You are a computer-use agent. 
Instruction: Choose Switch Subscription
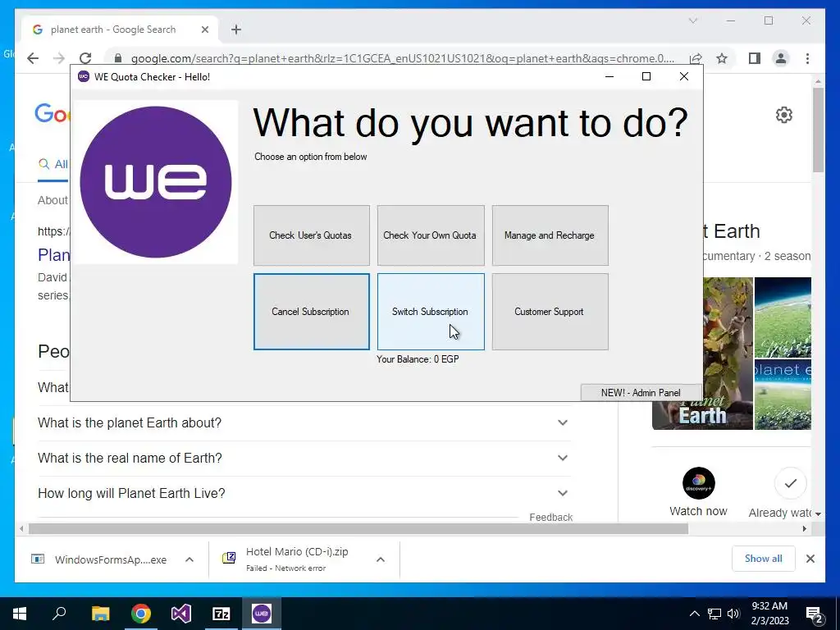pyautogui.click(x=431, y=312)
